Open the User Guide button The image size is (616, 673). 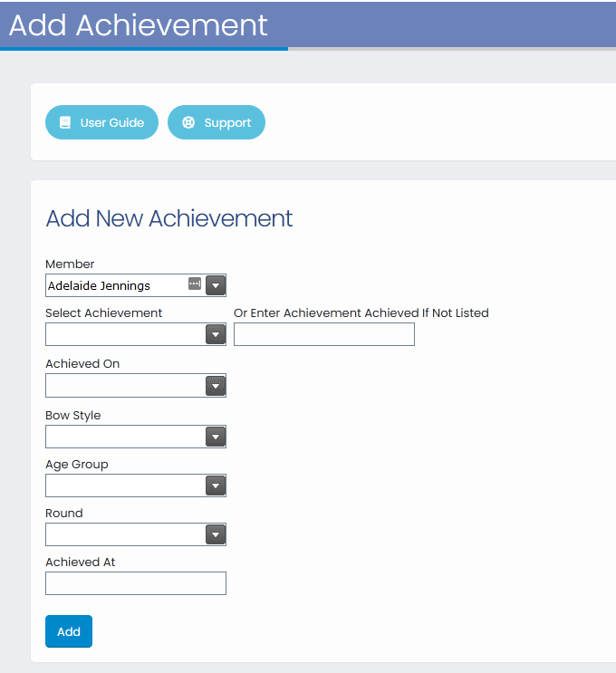(x=101, y=122)
